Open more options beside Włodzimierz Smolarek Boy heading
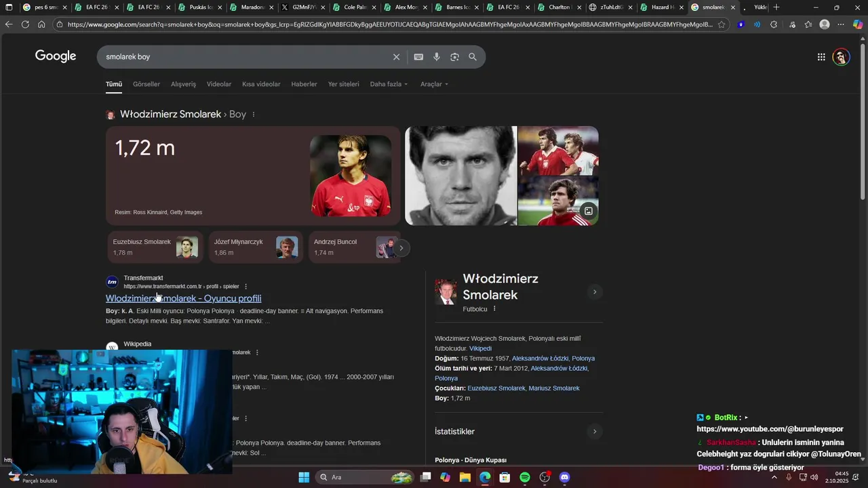This screenshot has width=868, height=488. pos(254,115)
